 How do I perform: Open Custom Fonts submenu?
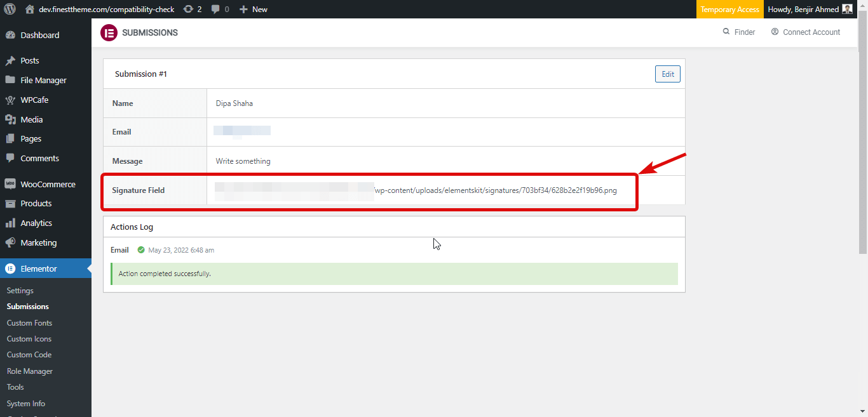(x=29, y=323)
